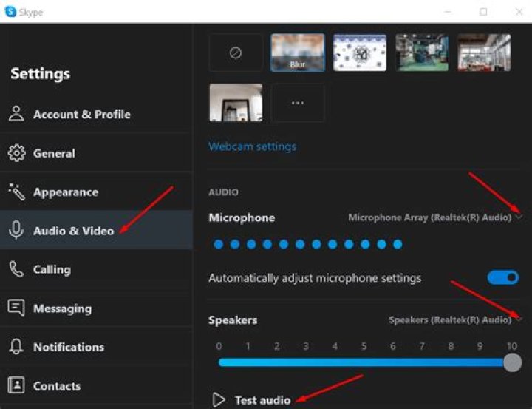Click the Contacts book icon
This screenshot has width=532, height=409.
click(16, 385)
